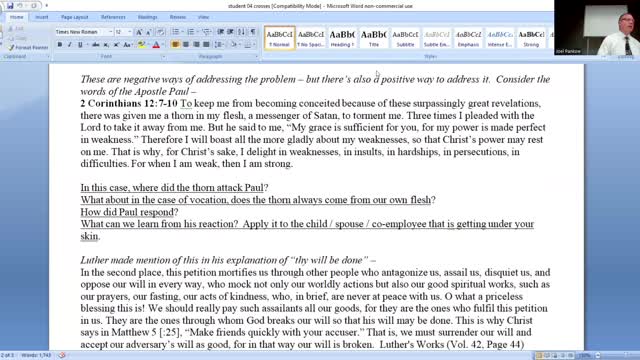
Task: Click the Bullets list icon
Action: pos(176,32)
